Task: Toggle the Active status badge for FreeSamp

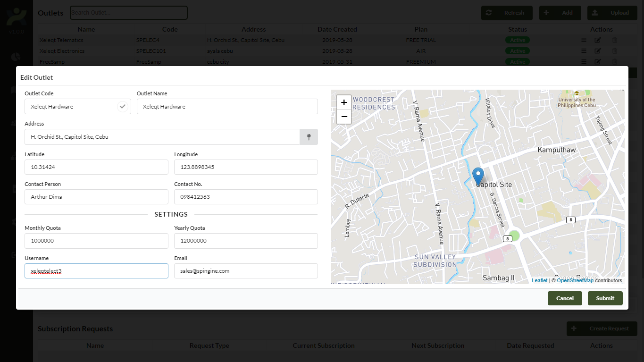Action: click(517, 61)
